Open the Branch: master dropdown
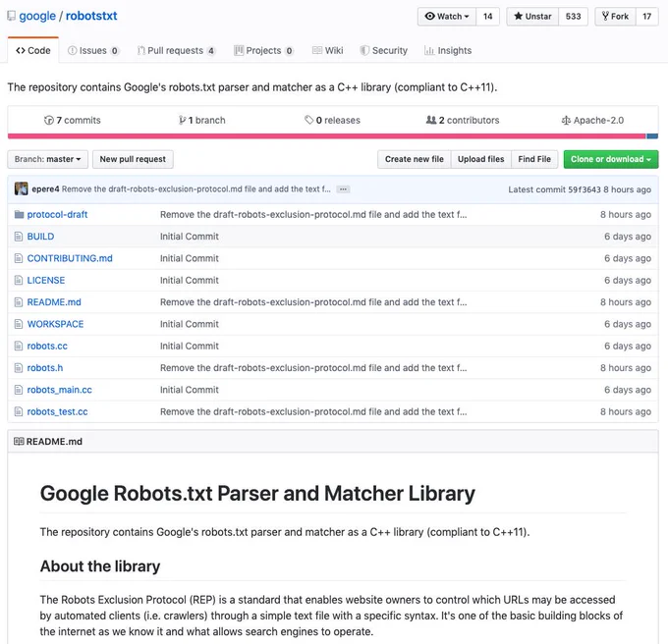This screenshot has height=644, width=668. coord(48,159)
